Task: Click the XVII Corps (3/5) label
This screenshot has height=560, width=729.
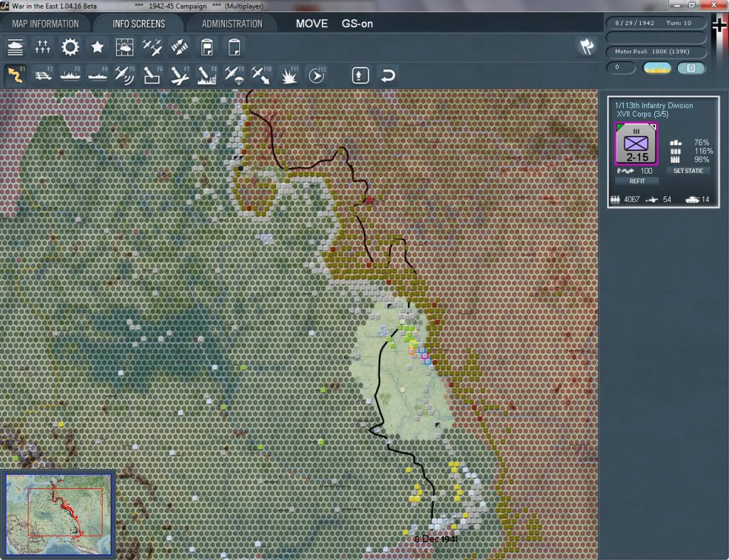Action: [x=643, y=115]
